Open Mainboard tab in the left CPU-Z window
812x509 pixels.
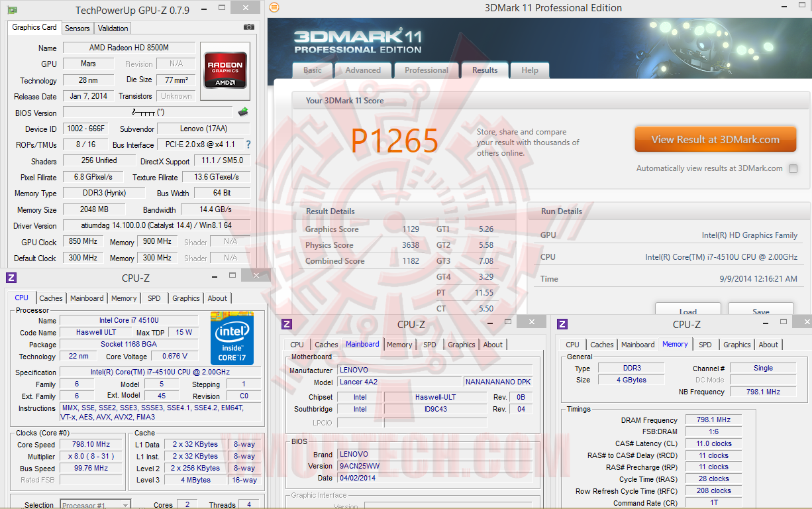[x=87, y=298]
